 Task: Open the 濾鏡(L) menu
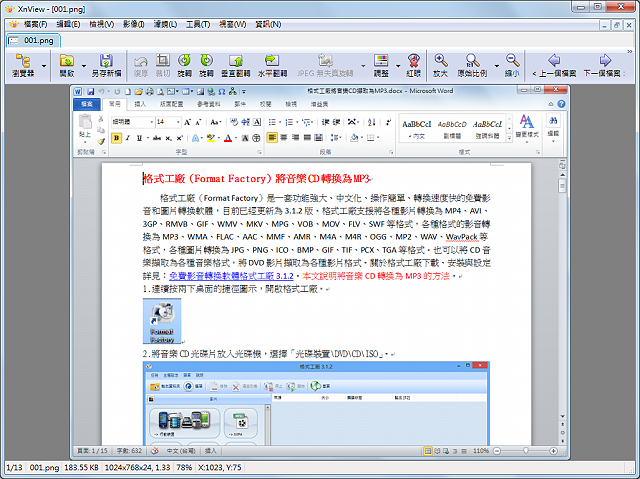click(x=165, y=24)
